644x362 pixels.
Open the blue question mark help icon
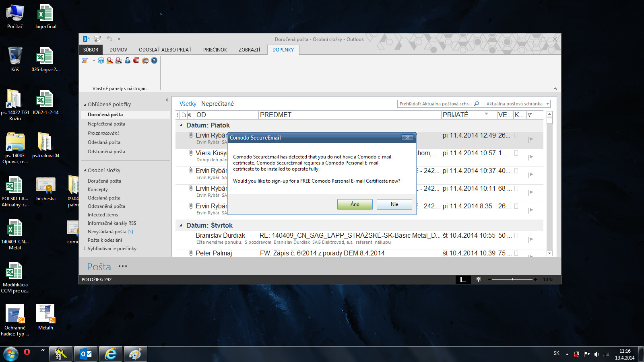click(x=154, y=60)
